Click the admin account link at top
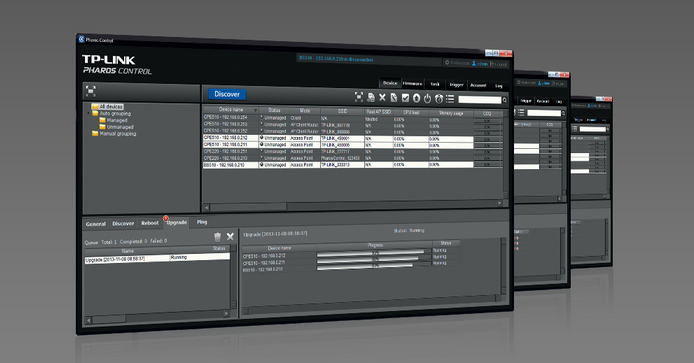The height and width of the screenshot is (363, 694). (480, 64)
